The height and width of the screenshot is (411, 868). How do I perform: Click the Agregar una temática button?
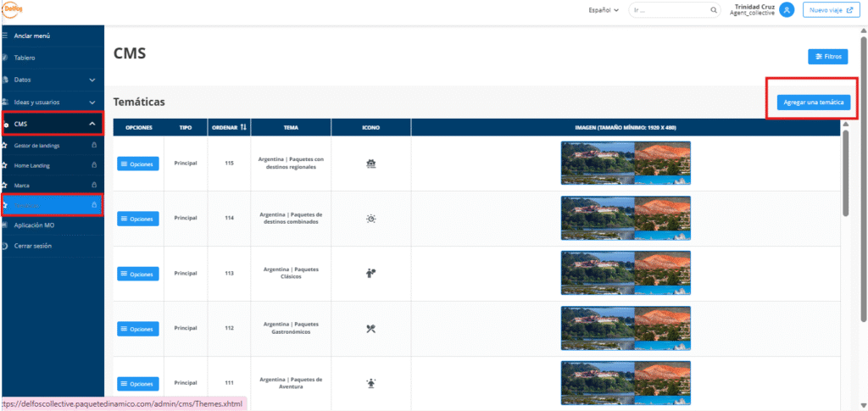pos(812,102)
